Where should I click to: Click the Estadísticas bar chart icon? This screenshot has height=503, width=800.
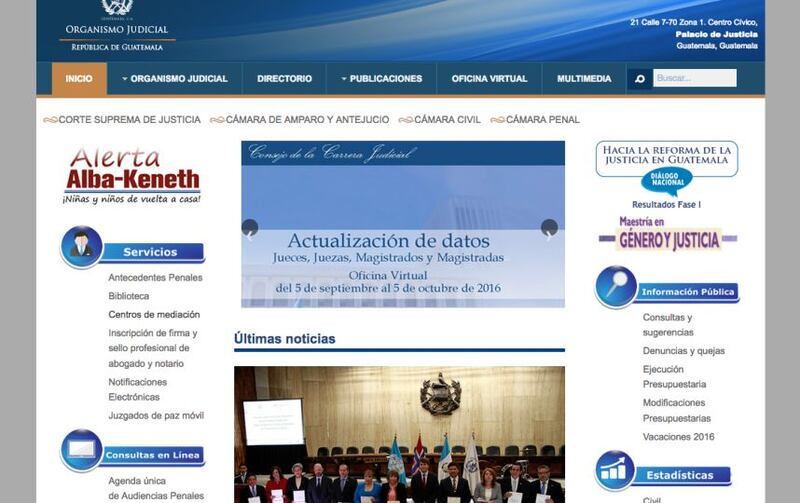[x=615, y=470]
